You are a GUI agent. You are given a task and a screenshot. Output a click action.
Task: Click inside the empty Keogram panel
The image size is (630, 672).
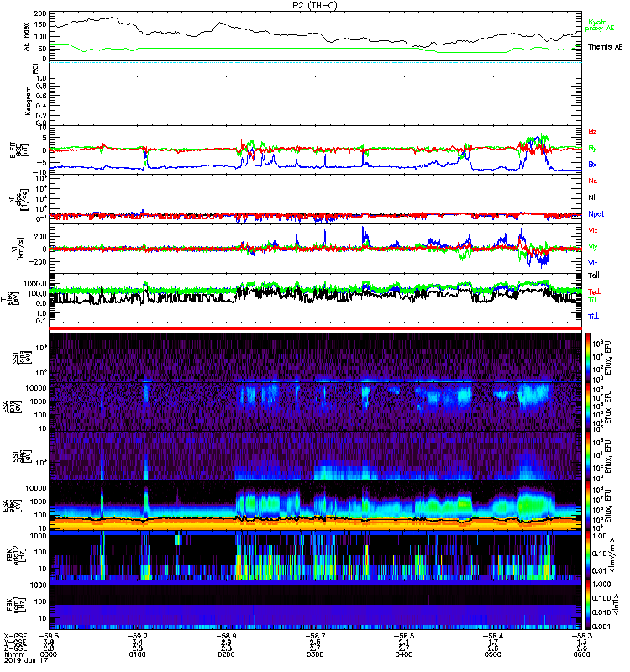[315, 101]
